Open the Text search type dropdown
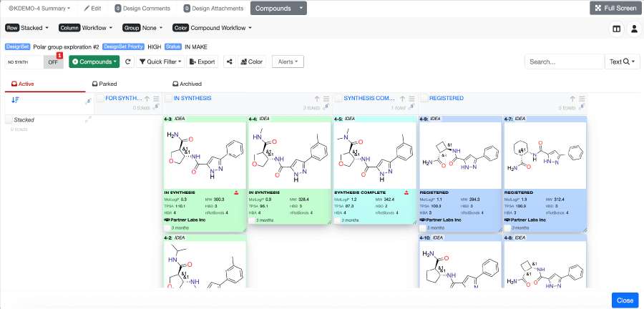The image size is (644, 309). [x=623, y=62]
